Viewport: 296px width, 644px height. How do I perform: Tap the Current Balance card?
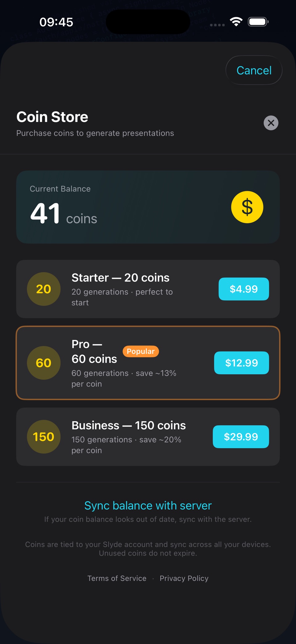pos(148,207)
